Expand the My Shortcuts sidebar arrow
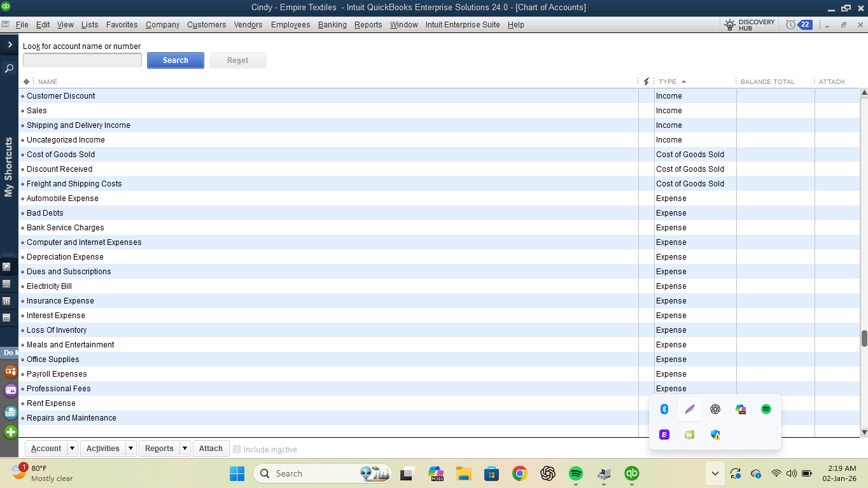 click(x=10, y=45)
